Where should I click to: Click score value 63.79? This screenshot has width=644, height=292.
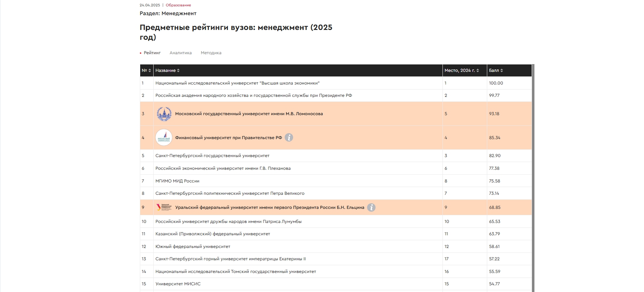click(495, 234)
